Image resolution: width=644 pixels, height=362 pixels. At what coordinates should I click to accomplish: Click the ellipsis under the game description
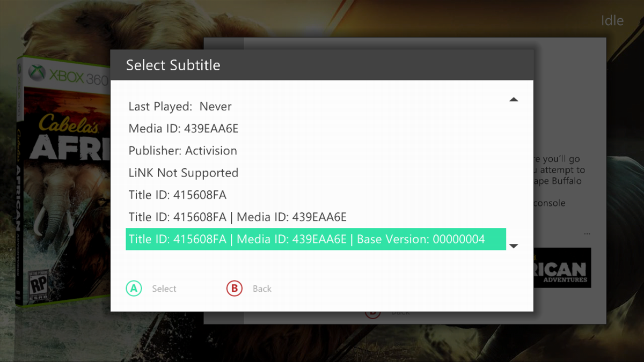tap(588, 234)
